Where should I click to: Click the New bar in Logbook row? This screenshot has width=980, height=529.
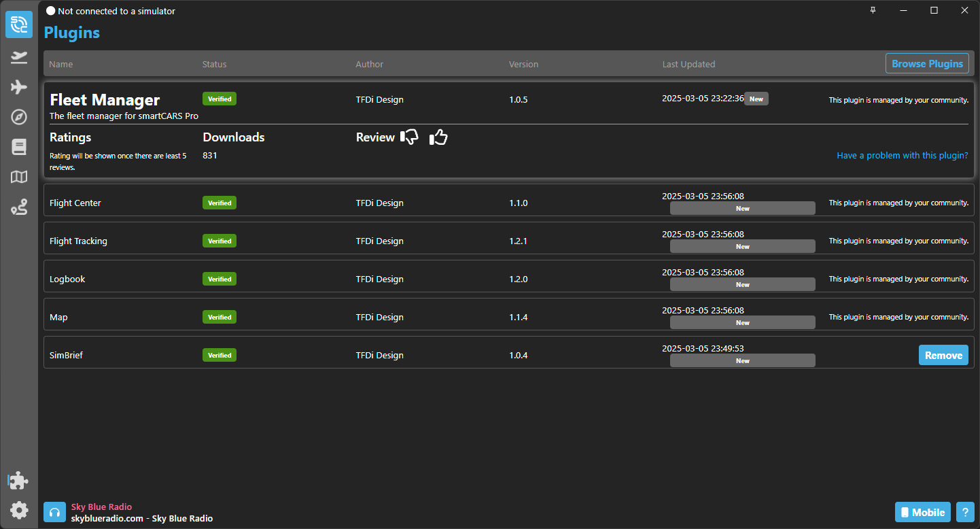point(743,284)
